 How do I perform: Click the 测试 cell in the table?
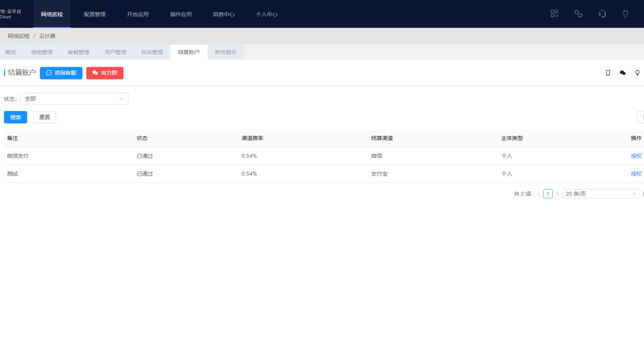pyautogui.click(x=12, y=174)
